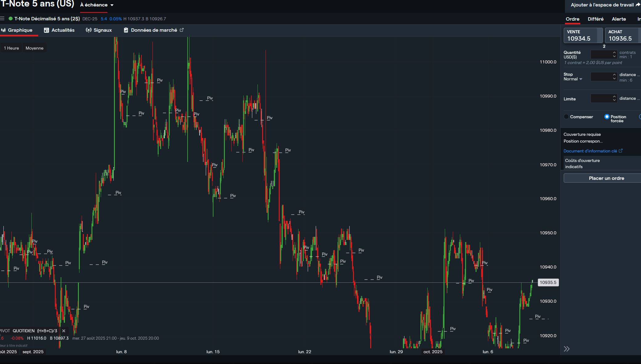641x364 pixels.
Task: Open Actualités news icon tab
Action: click(59, 30)
